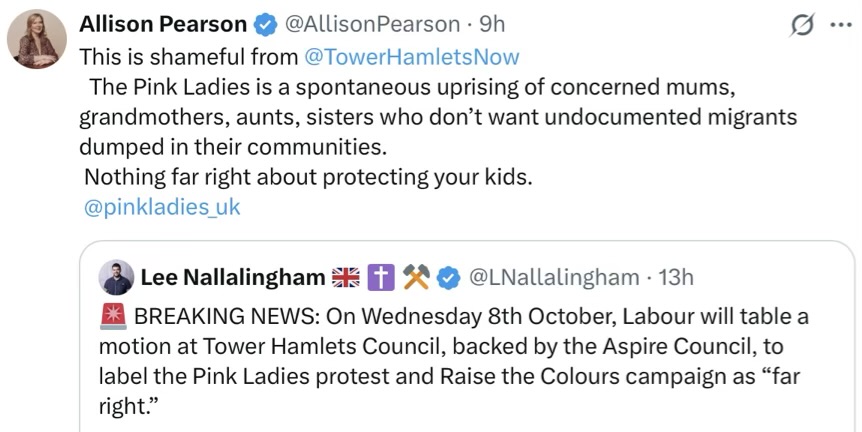Screen dimensions: 862x432
Task: Visit the @pinkladies_uk mention link
Action: pos(163,207)
